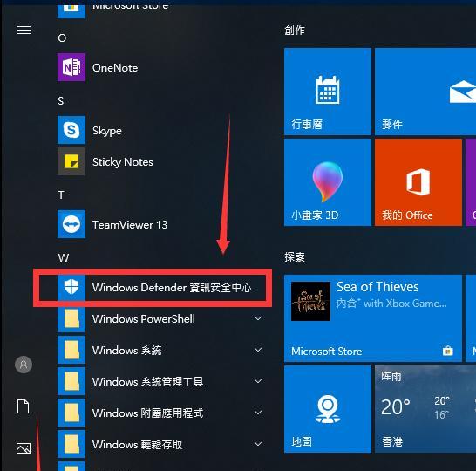The width and height of the screenshot is (476, 471).
Task: Expand the Windows 系統管理工具 chevron
Action: point(258,381)
